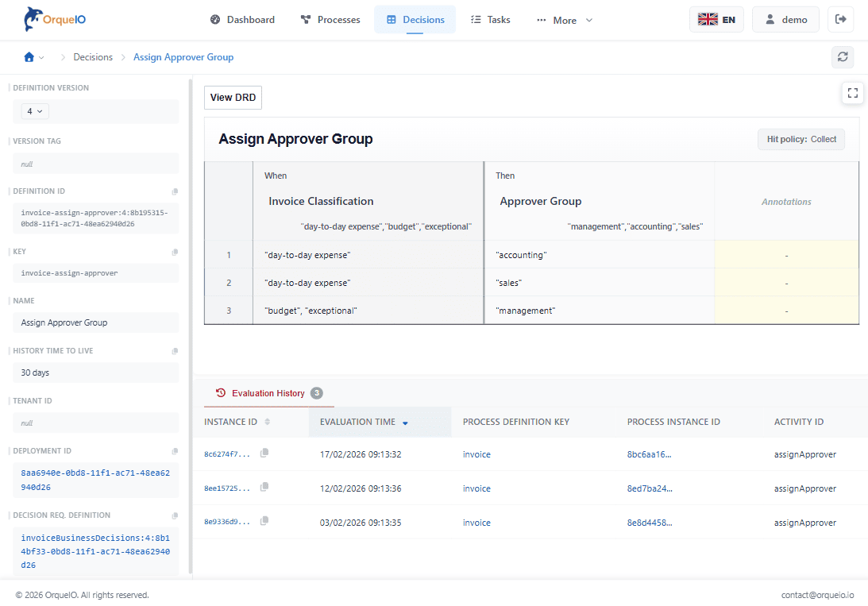Image resolution: width=868 pixels, height=606 pixels.
Task: Click the Version Tag null field
Action: (96, 164)
